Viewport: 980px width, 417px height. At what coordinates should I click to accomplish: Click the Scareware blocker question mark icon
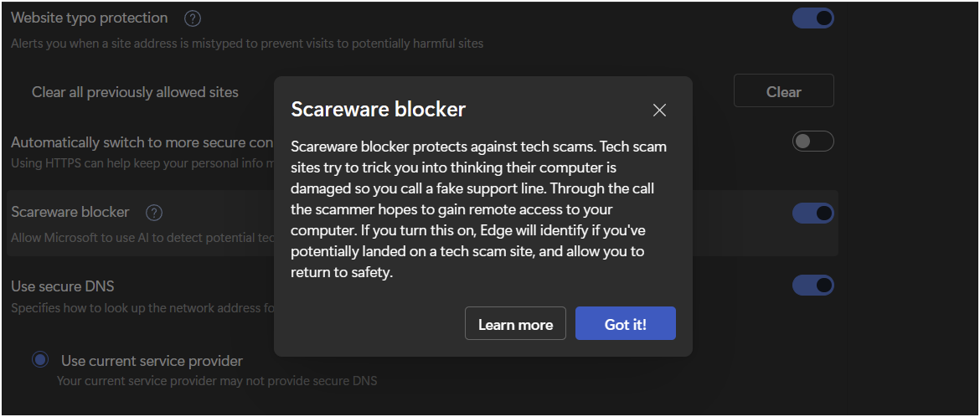154,214
